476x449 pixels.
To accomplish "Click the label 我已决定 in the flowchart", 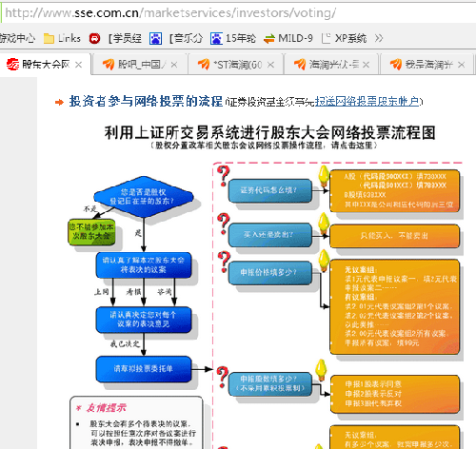I will click(x=125, y=344).
